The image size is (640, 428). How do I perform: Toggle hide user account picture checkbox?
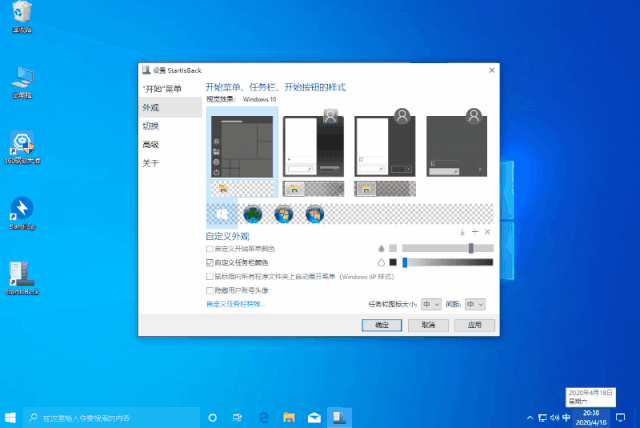click(x=210, y=291)
